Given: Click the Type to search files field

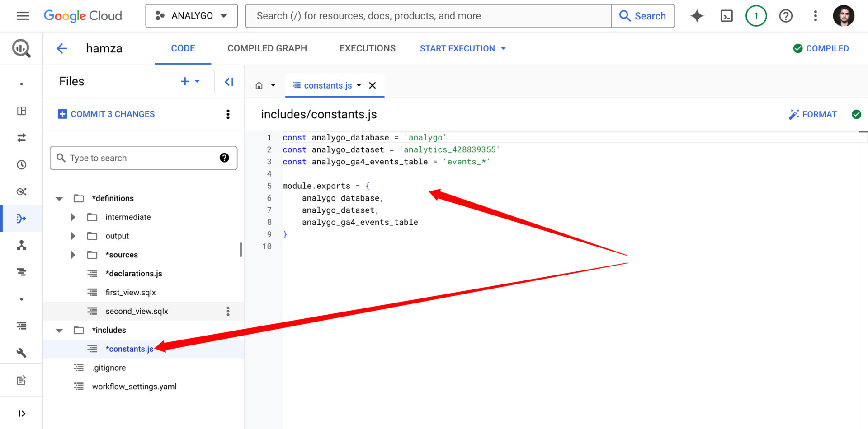Looking at the screenshot, I should point(143,158).
